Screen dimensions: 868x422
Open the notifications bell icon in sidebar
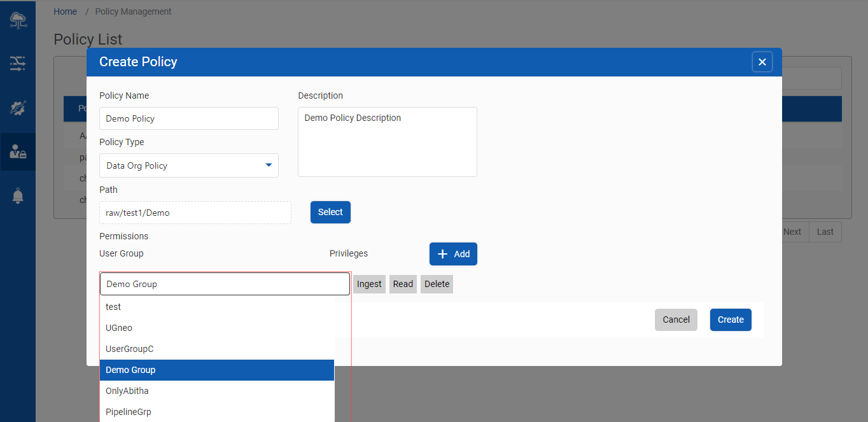18,196
